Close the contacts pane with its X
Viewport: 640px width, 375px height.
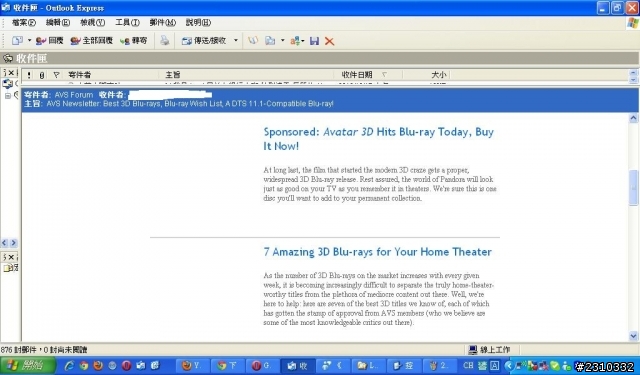click(11, 257)
